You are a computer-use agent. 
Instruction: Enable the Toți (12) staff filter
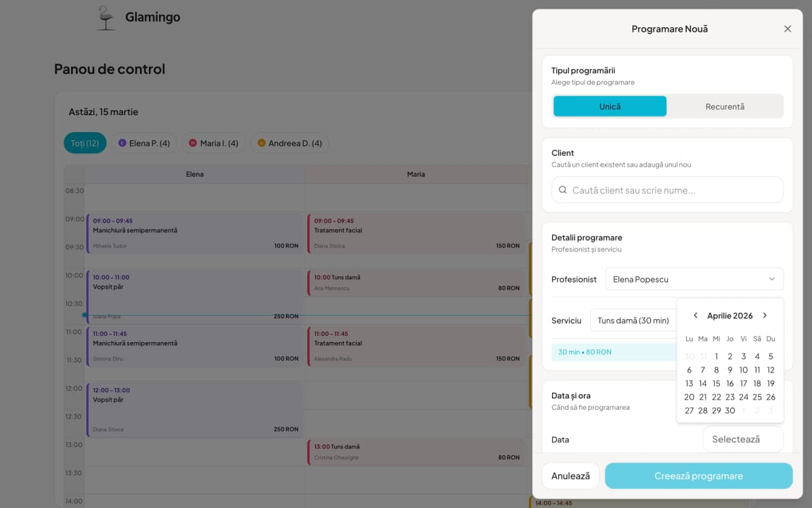[x=85, y=143]
